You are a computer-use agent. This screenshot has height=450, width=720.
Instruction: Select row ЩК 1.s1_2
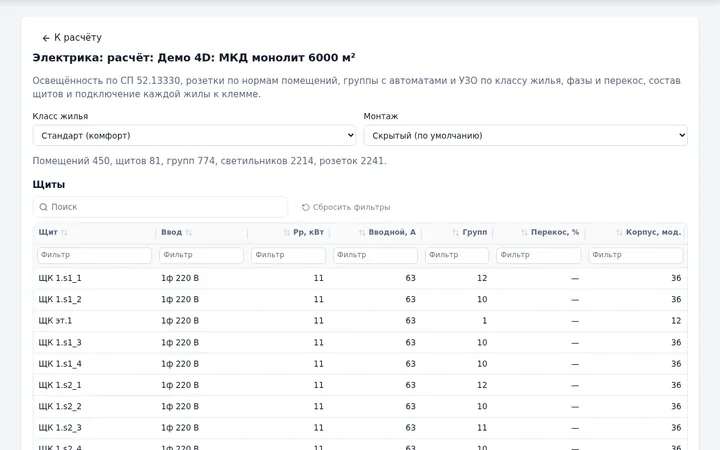point(360,299)
